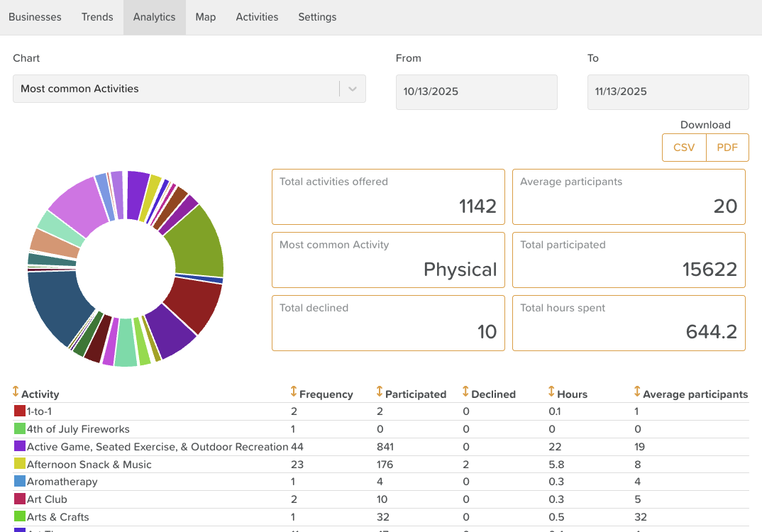
Task: Open the Trends tab
Action: (97, 17)
